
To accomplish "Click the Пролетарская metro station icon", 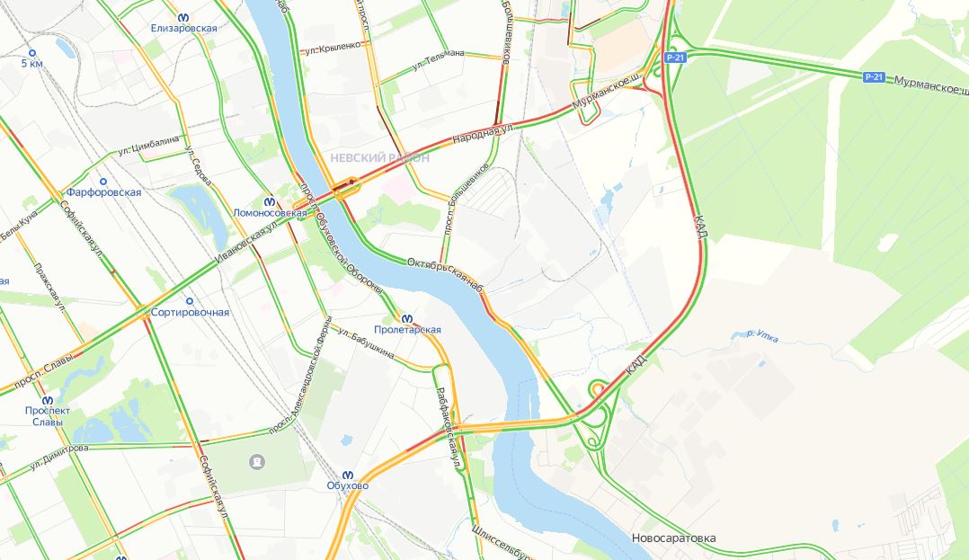I will click(x=406, y=319).
